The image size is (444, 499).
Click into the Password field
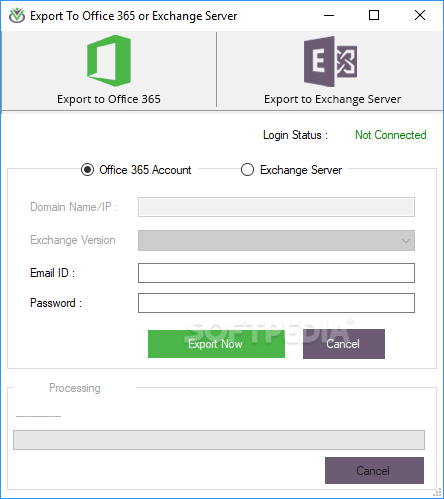276,303
